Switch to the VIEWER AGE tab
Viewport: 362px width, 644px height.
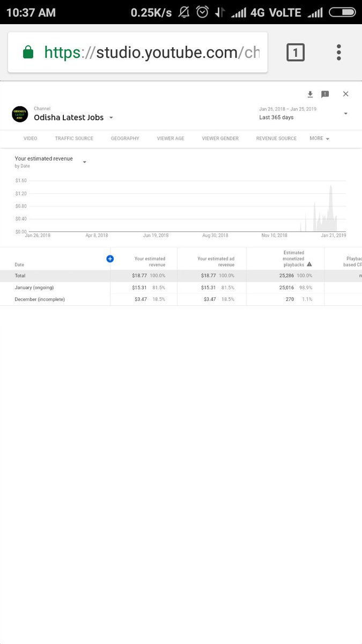click(171, 138)
